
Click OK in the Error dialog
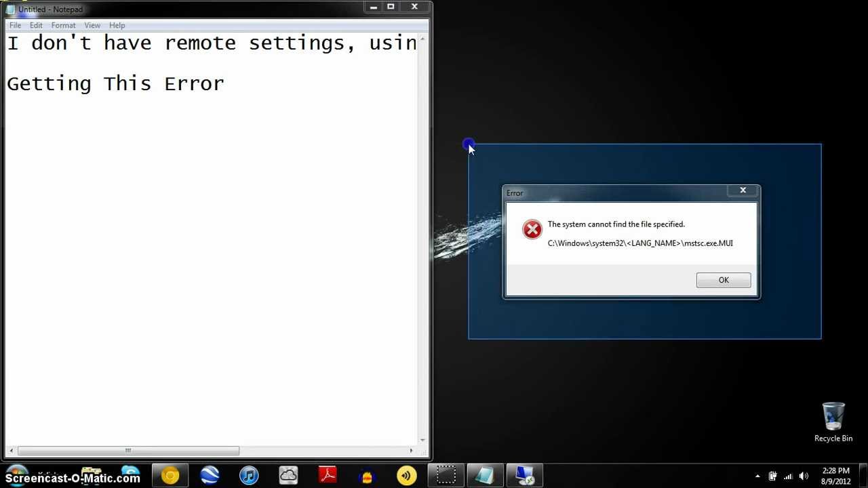coord(724,280)
